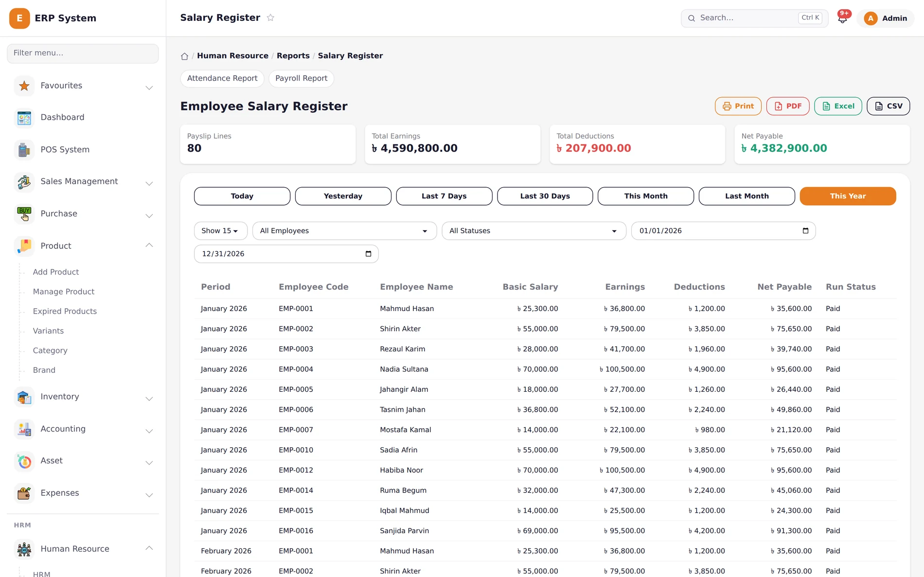Open the All Employees dropdown
Screen dimensions: 924x577
pos(344,231)
